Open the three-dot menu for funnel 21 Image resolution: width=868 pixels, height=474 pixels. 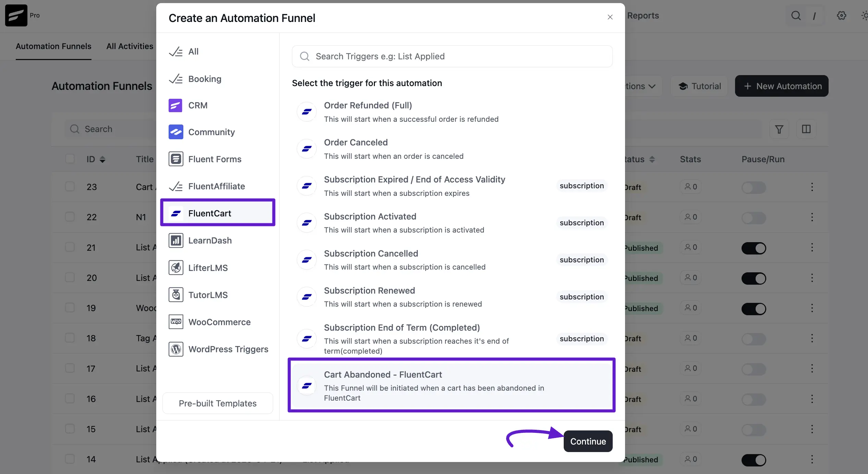click(812, 247)
